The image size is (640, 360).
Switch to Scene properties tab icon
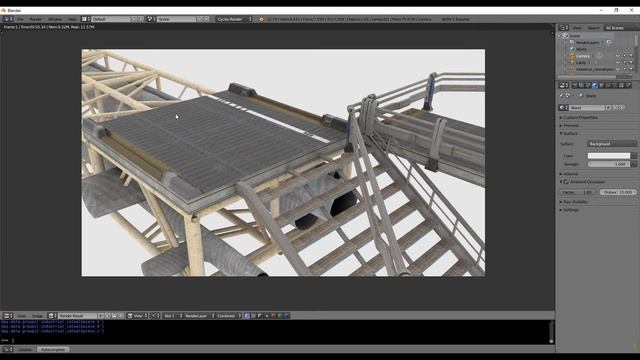(588, 85)
